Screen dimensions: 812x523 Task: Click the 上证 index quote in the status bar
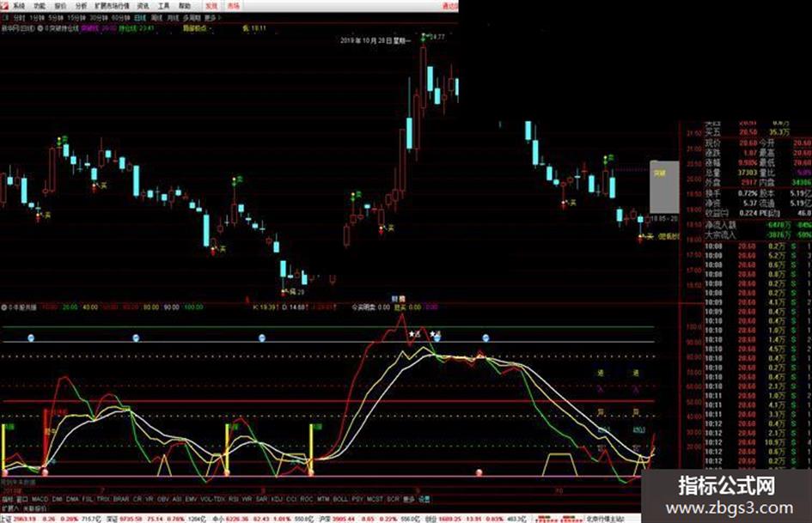coord(52,519)
